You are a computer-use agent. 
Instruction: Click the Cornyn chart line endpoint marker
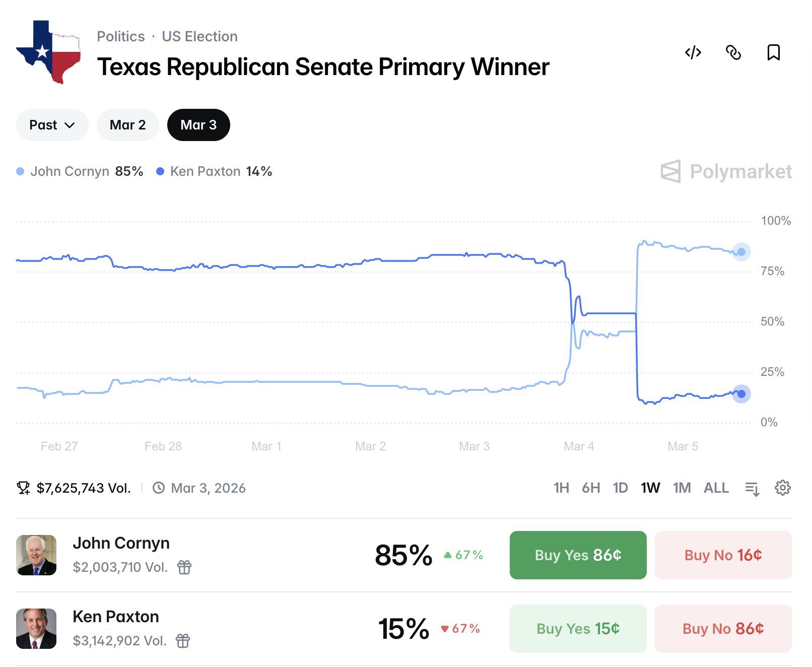pyautogui.click(x=741, y=252)
